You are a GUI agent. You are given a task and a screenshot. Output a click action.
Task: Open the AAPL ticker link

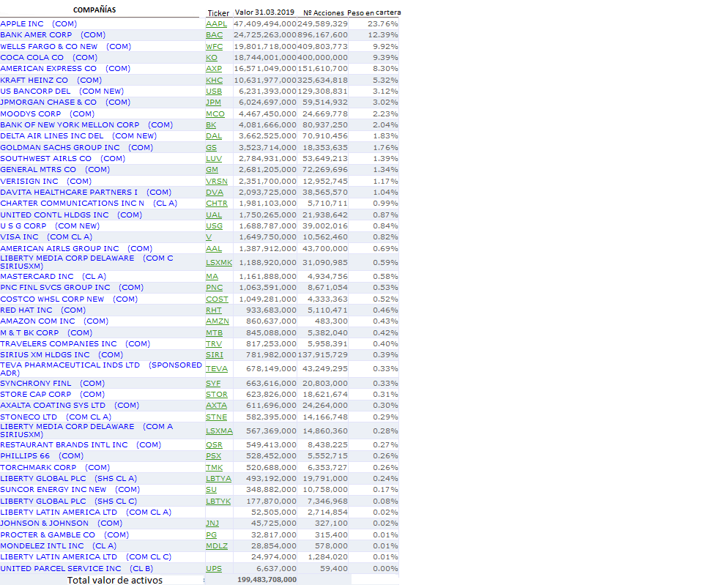click(x=216, y=23)
